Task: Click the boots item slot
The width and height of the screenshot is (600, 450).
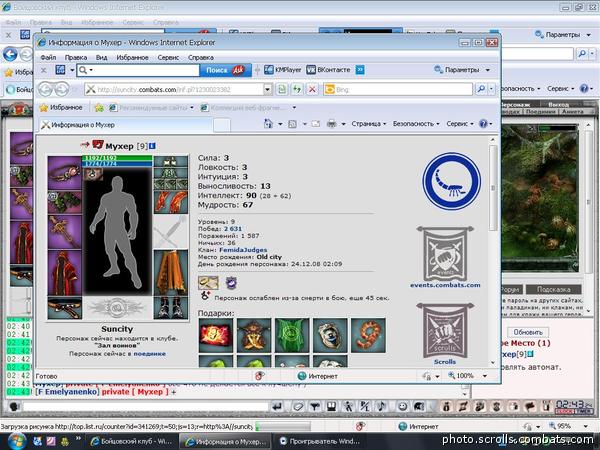Action: pyautogui.click(x=171, y=308)
